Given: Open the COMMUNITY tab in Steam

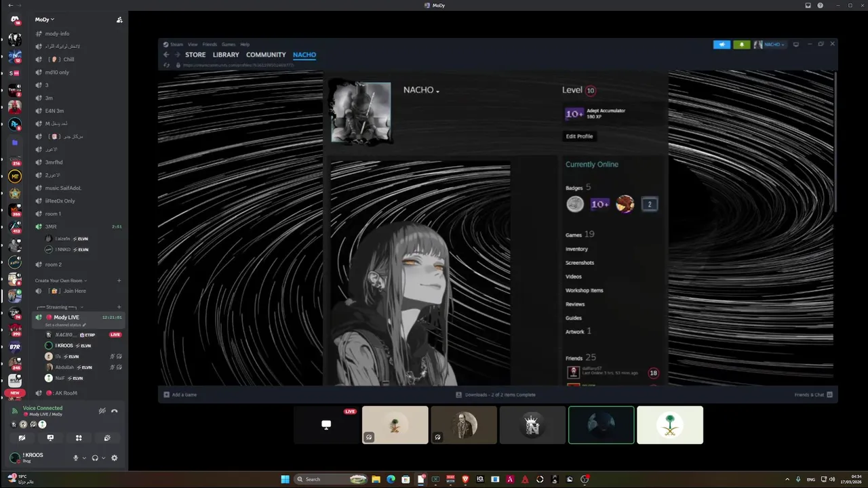Looking at the screenshot, I should tap(266, 55).
